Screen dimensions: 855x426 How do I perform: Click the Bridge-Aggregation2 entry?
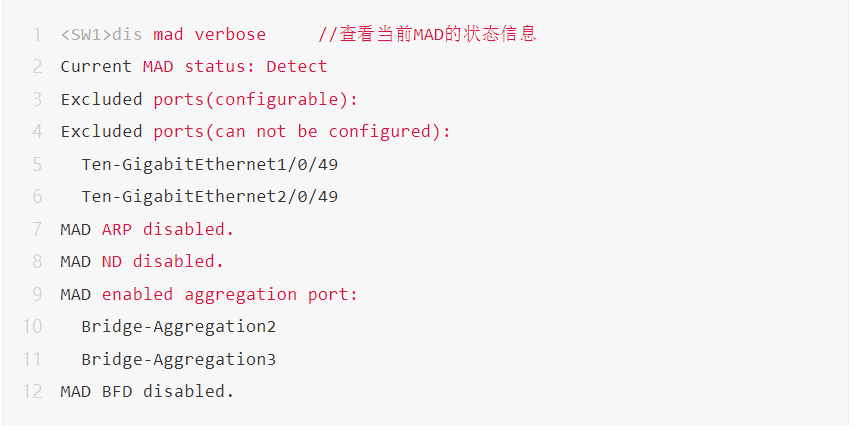(178, 326)
